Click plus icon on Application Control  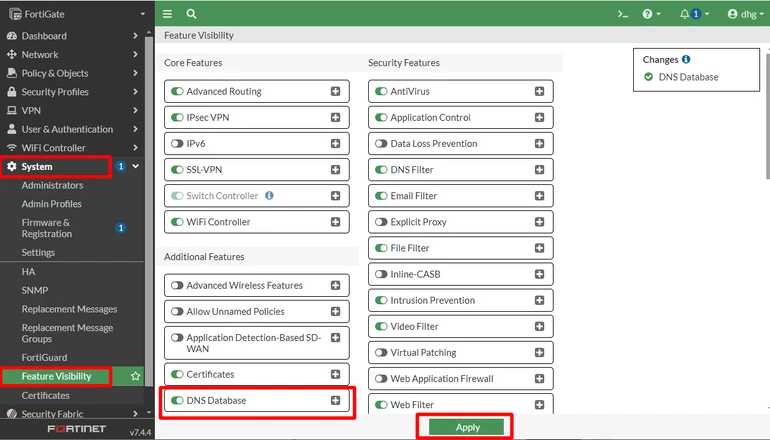[x=539, y=117]
